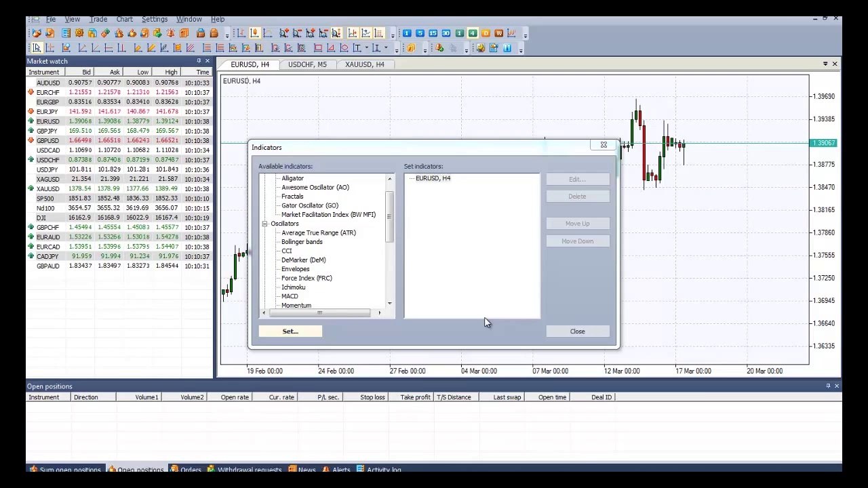Open the Settings menu
The width and height of the screenshot is (868, 488).
coord(155,19)
